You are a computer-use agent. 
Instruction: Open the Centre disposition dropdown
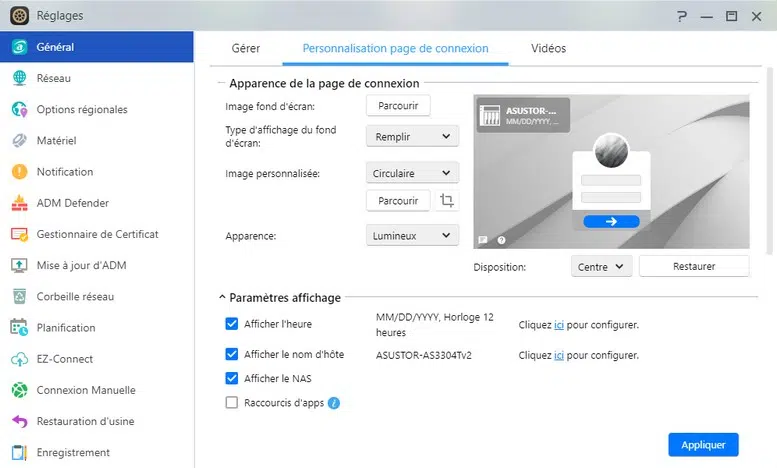(601, 267)
